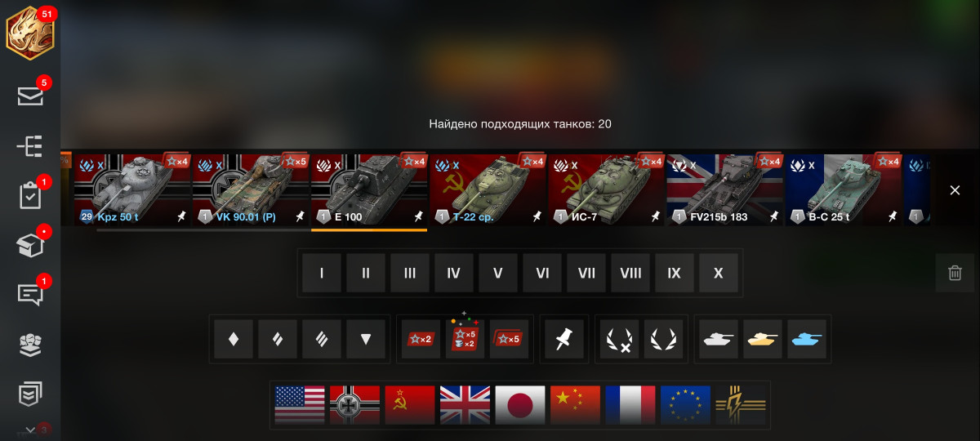Filter tanks by the European Union flag
This screenshot has width=980, height=441.
686,404
